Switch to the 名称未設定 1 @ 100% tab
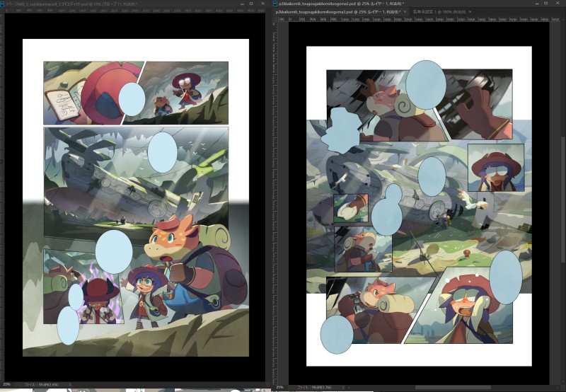This screenshot has width=566, height=392. pos(441,12)
